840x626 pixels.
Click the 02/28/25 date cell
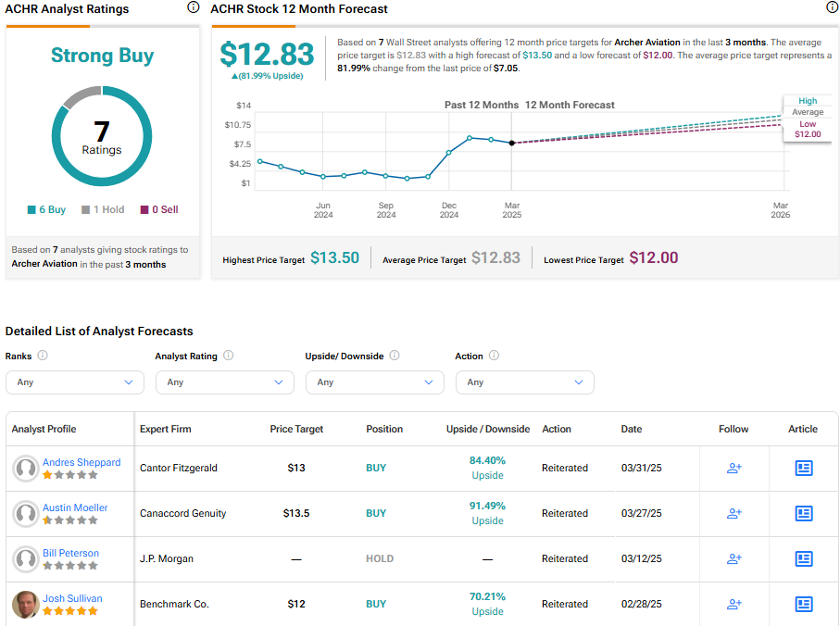641,604
